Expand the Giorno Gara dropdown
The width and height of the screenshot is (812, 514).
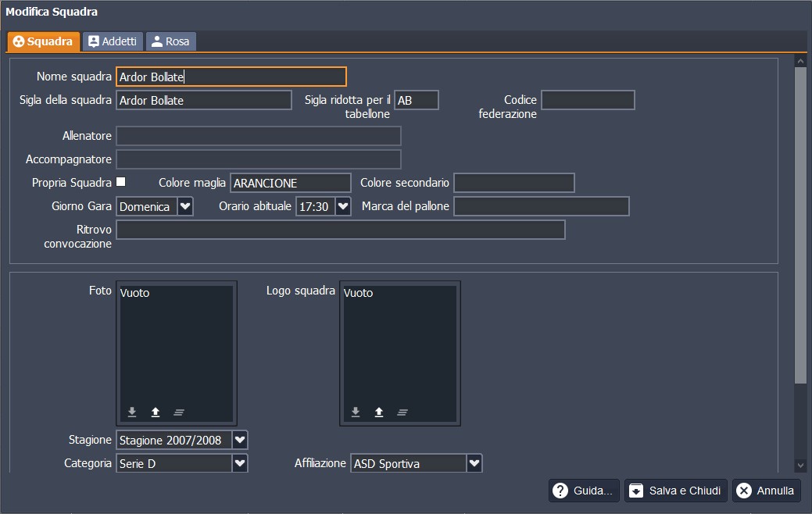(x=185, y=206)
